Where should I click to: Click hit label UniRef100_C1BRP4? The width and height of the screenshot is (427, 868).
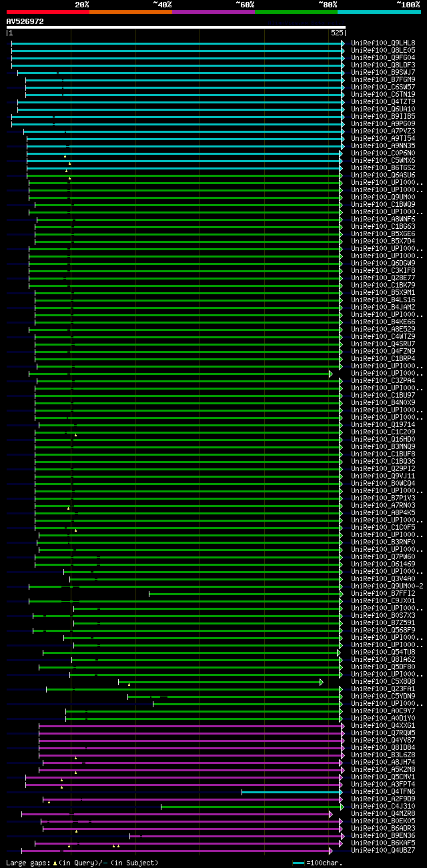(x=383, y=359)
